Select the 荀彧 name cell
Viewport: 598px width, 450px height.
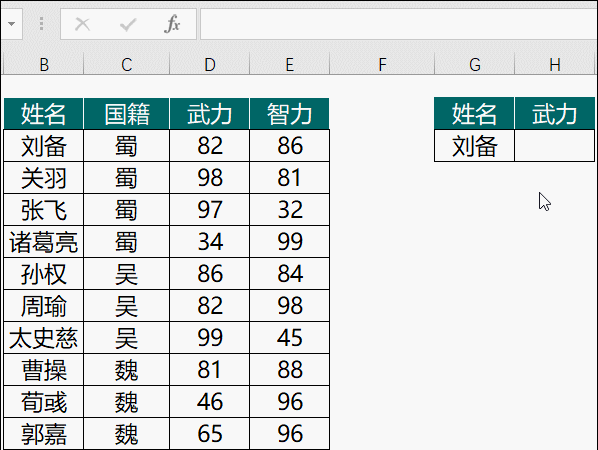[43, 402]
